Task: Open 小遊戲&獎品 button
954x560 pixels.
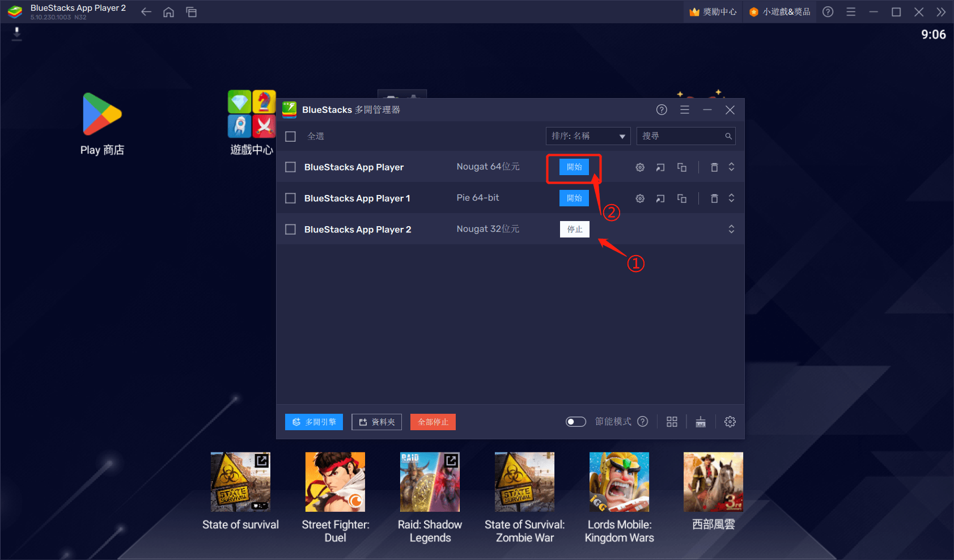Action: pyautogui.click(x=780, y=12)
